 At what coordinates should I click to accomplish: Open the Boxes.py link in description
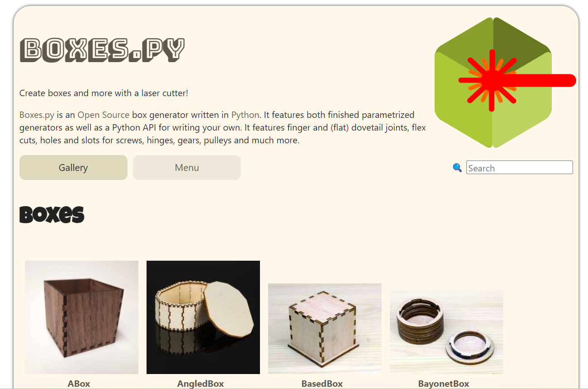pos(37,115)
